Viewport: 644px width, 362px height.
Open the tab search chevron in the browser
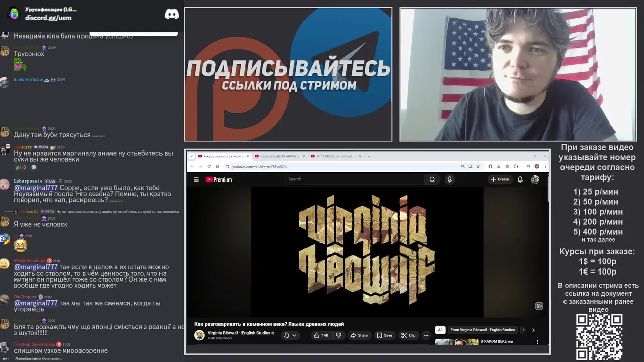coord(191,156)
